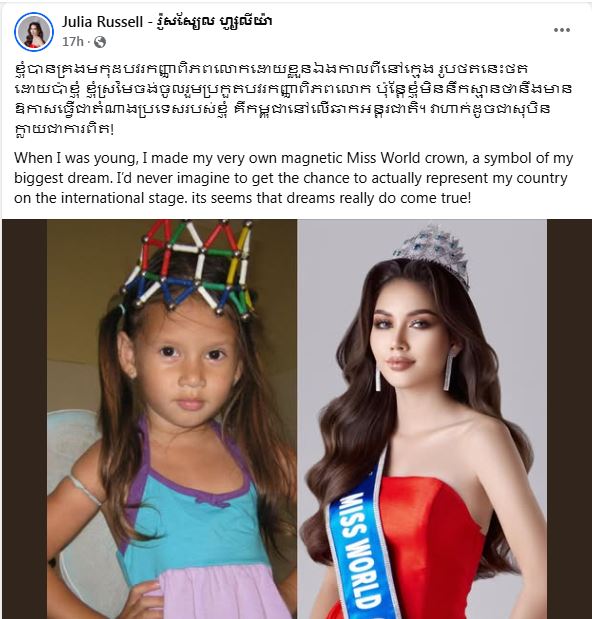Screen dimensions: 592x619
Task: Click the English caption starting 'When I was young'
Action: [294, 178]
